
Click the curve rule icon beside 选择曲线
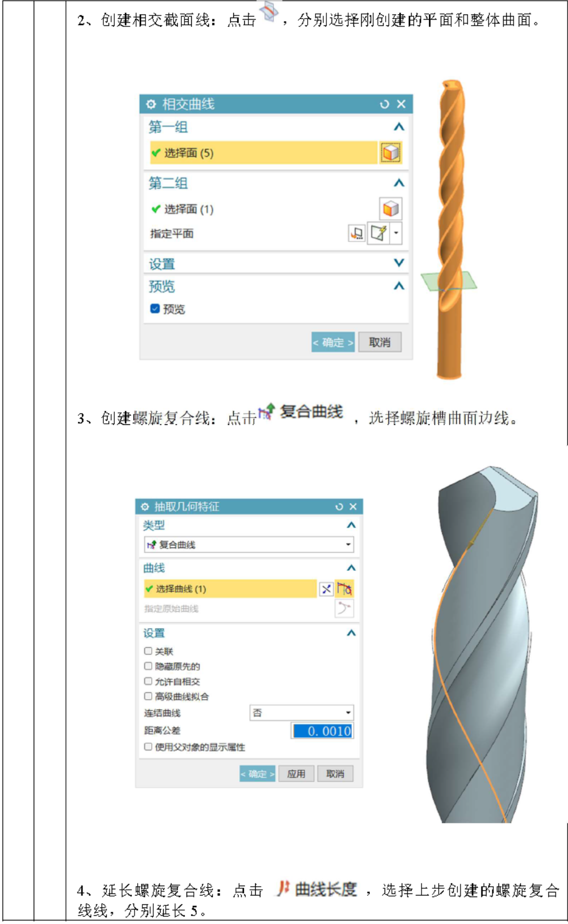344,588
